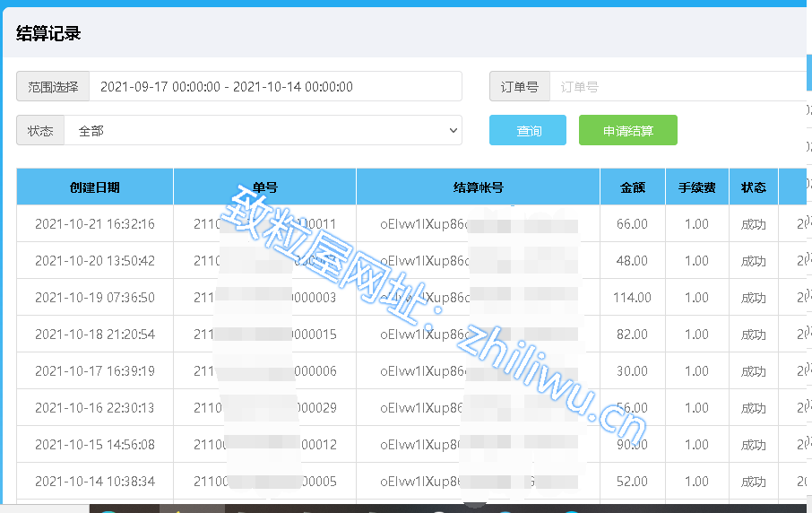This screenshot has height=513, width=812.
Task: Click the date 2021-10-20 13:50:42
Action: click(x=95, y=261)
